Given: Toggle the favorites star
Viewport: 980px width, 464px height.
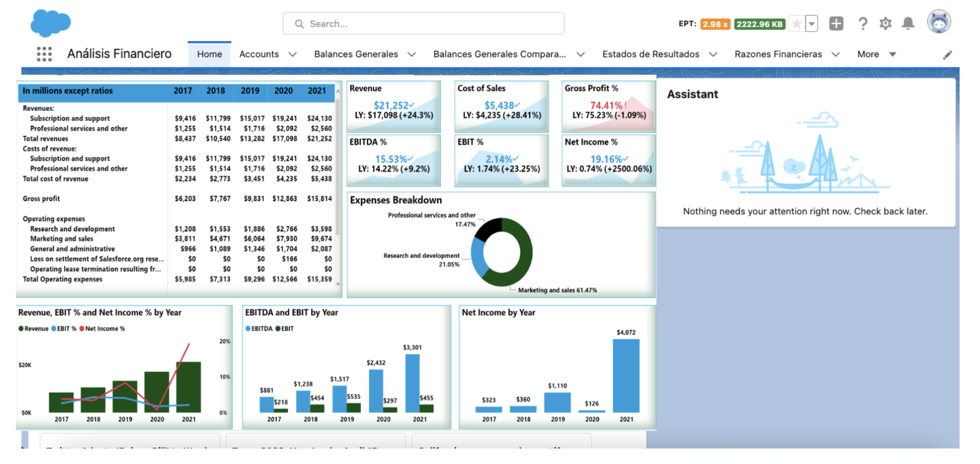Looking at the screenshot, I should [796, 24].
